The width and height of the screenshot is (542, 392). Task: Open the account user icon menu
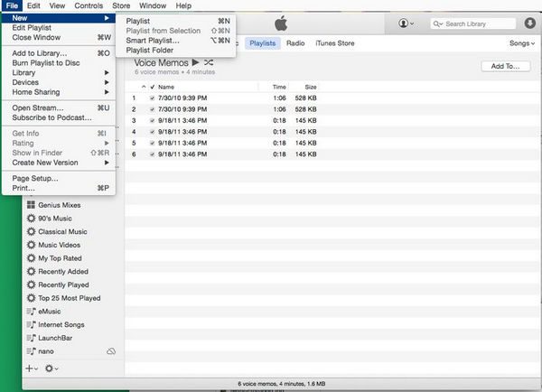pyautogui.click(x=406, y=23)
